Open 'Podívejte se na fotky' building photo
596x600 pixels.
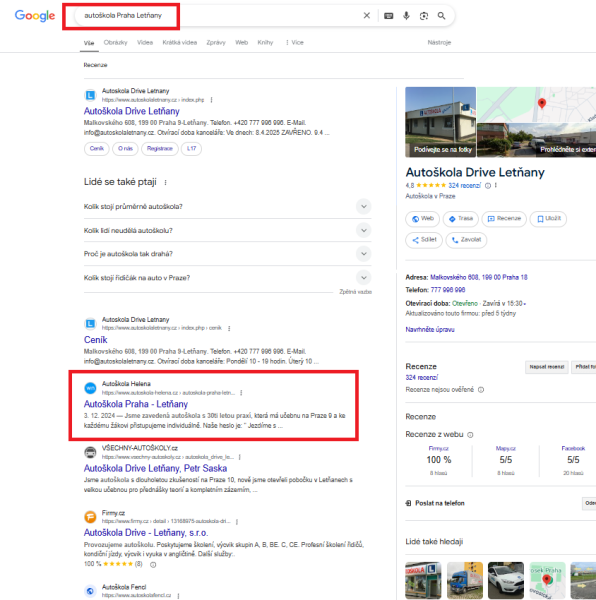(x=440, y=122)
